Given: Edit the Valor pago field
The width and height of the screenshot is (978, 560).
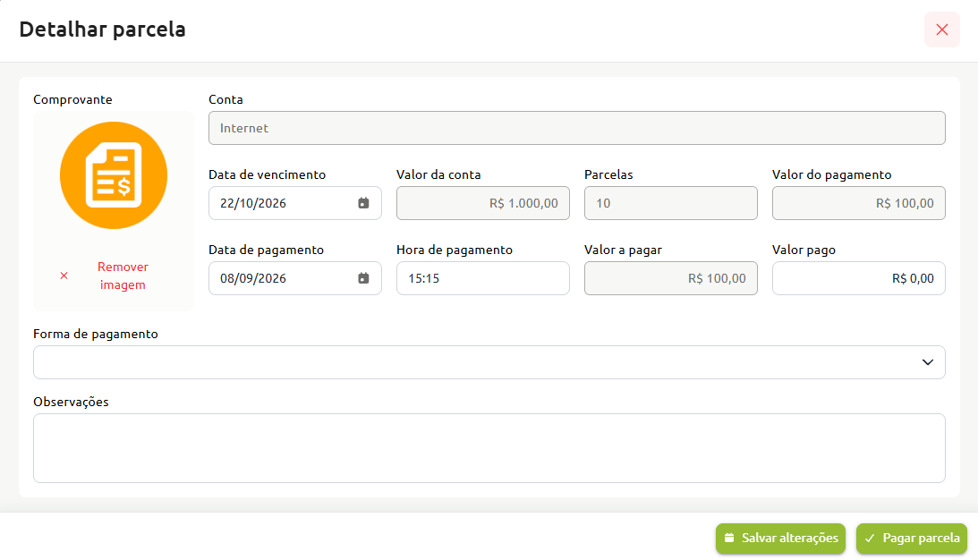Looking at the screenshot, I should coord(859,278).
